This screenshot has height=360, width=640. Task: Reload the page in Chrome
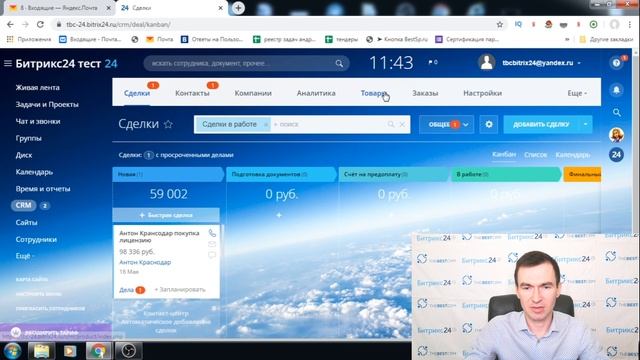point(40,24)
